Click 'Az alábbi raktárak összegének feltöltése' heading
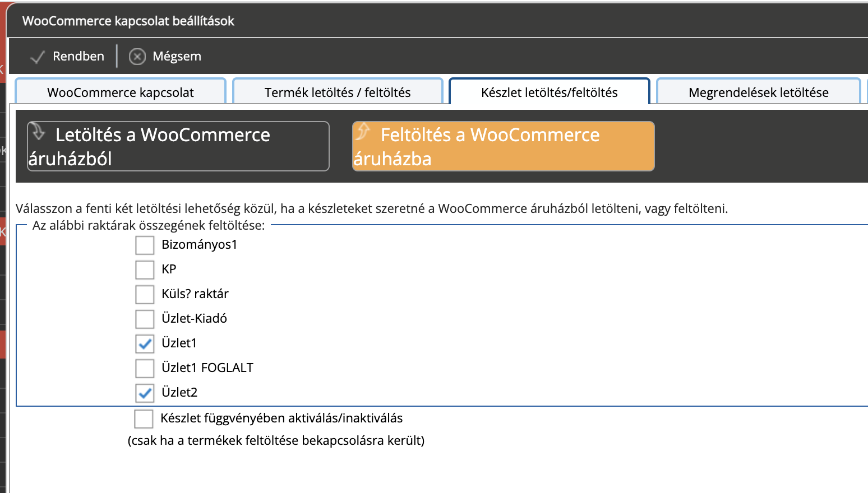The image size is (868, 493). [149, 226]
